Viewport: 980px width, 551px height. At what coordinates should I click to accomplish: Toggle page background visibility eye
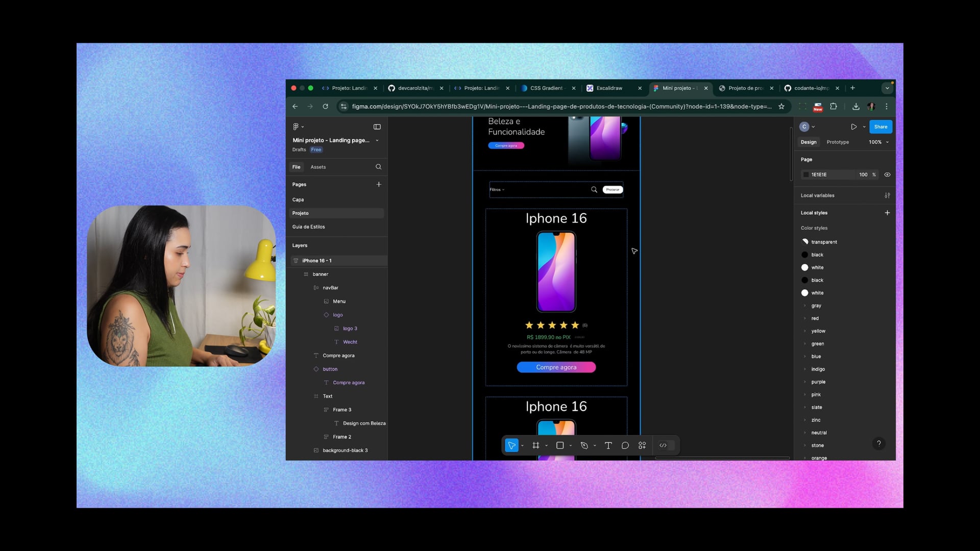coord(887,174)
